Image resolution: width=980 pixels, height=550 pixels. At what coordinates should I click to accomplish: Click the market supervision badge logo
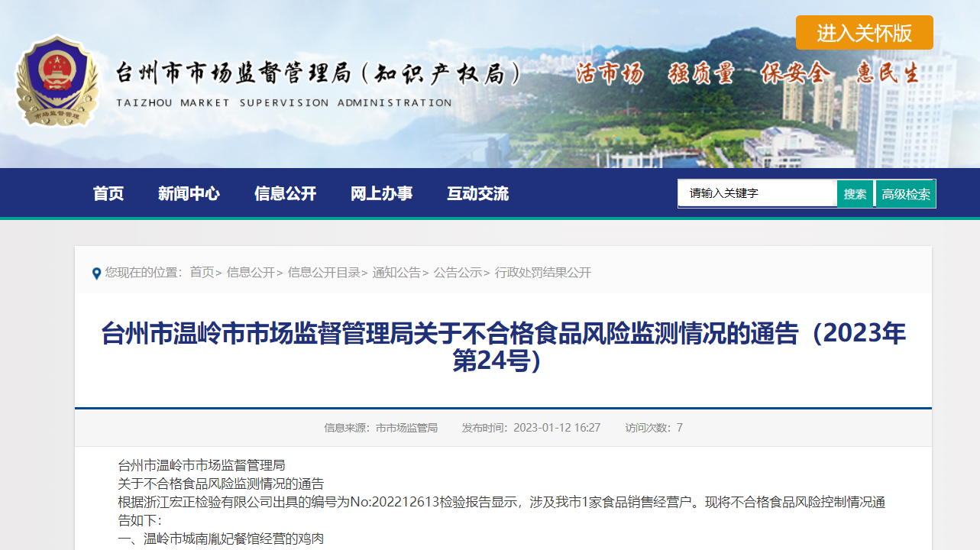tap(58, 81)
